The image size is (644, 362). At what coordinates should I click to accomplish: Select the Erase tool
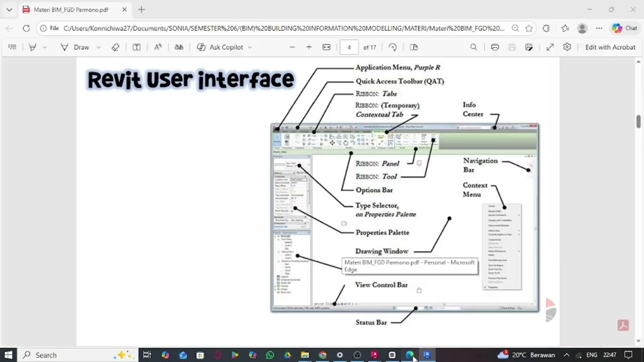(116, 47)
